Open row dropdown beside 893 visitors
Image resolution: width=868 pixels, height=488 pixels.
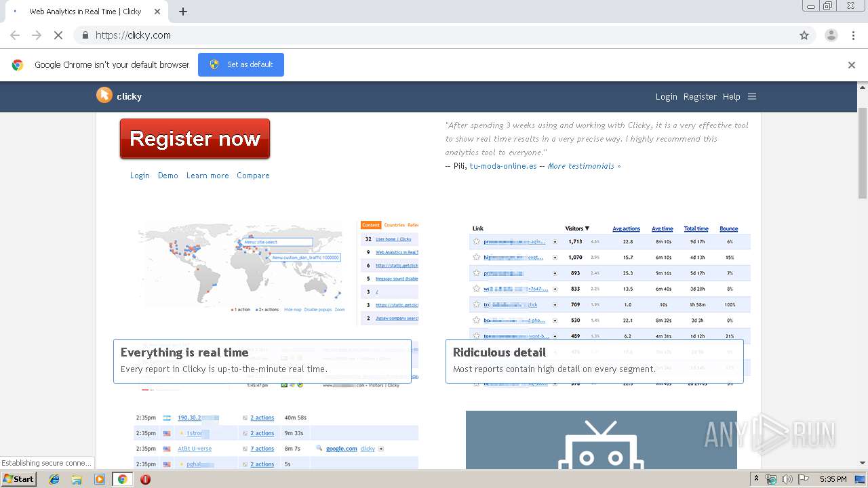(555, 272)
